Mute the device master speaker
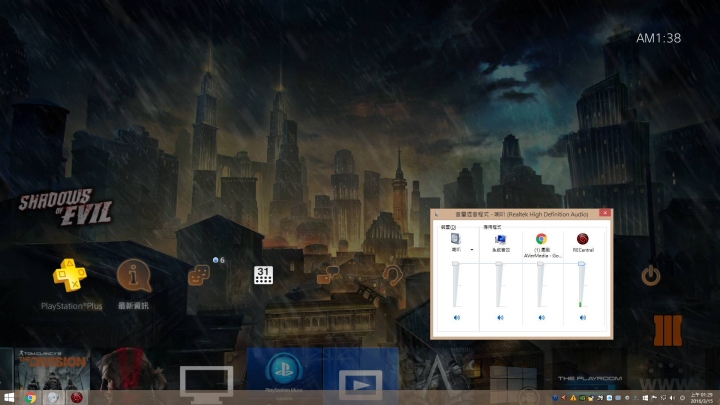 (x=456, y=317)
